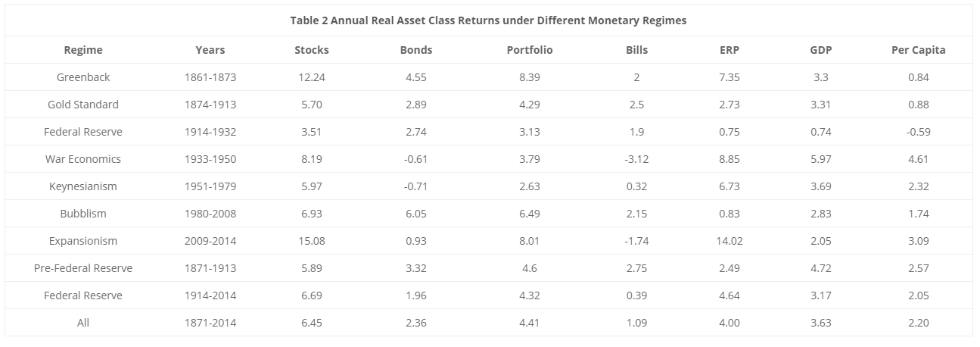
Task: Click the Expansionism stocks value 15.08
Action: click(311, 241)
